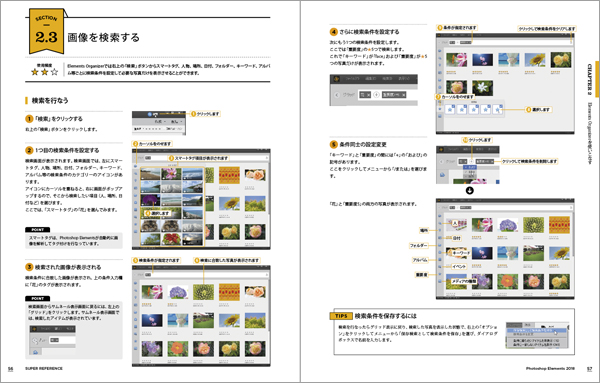The image size is (600, 383).
Task: Open the 共有 dropdown in step 1 screenshot
Action: [176, 121]
